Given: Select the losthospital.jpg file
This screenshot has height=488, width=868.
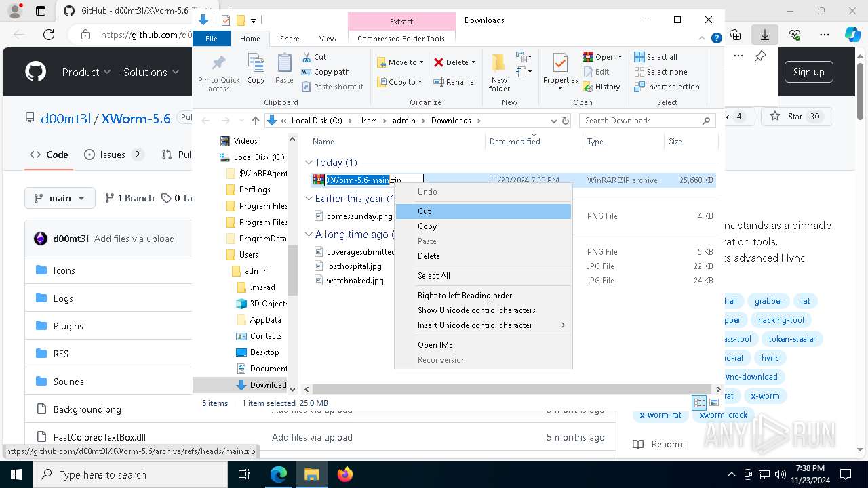Looking at the screenshot, I should pos(354,266).
